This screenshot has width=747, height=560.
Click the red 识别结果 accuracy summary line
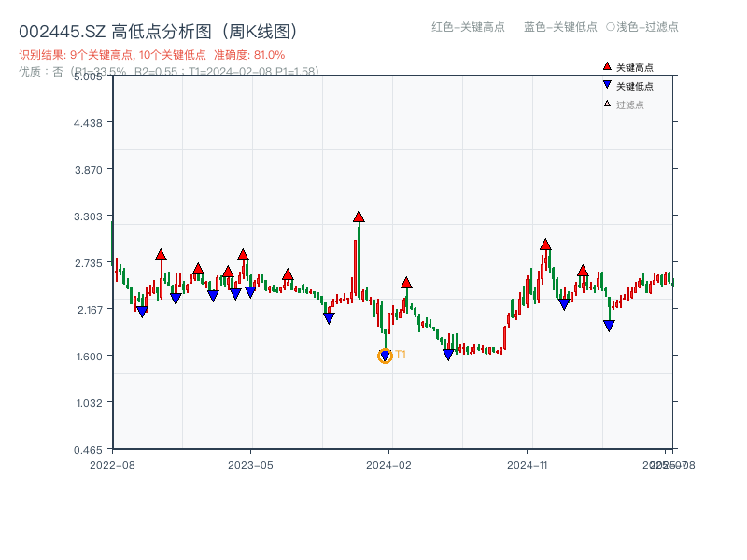pyautogui.click(x=152, y=55)
